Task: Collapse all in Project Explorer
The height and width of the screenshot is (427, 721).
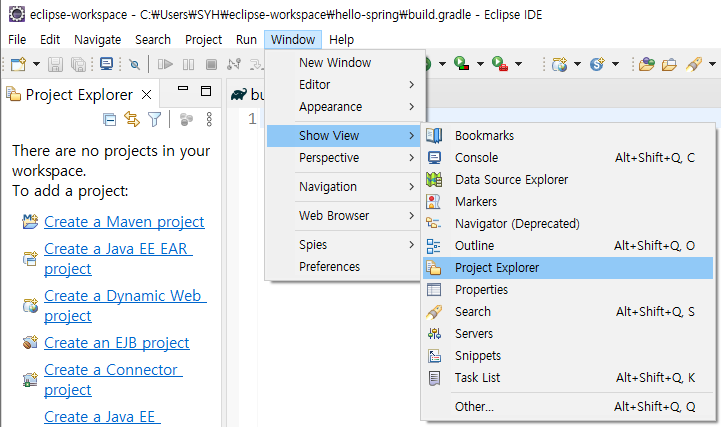Action: (109, 120)
